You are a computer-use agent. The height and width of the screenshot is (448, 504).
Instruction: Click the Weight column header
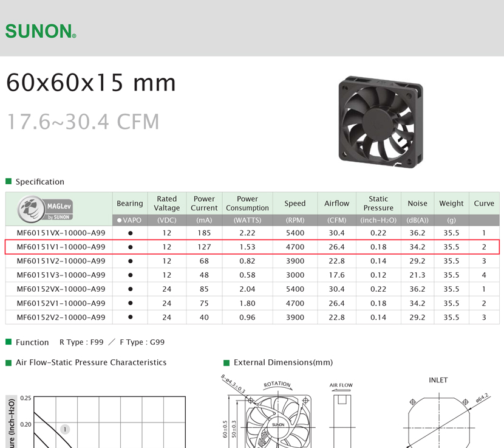tap(452, 204)
